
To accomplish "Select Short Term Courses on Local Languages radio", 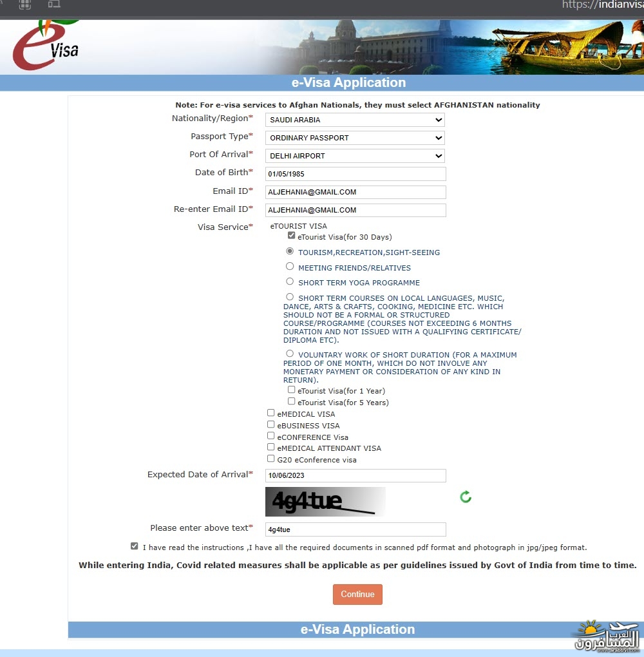I will (290, 297).
